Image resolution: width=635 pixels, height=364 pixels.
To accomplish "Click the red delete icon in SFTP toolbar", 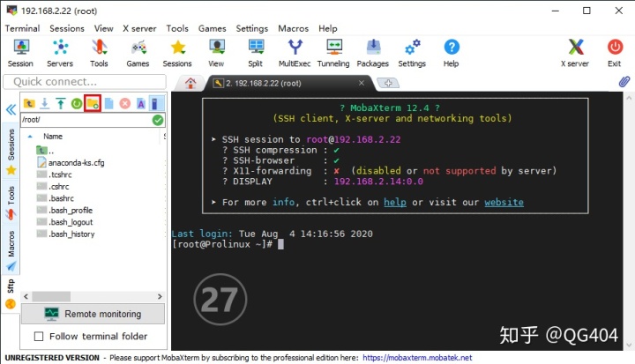I will tap(124, 104).
